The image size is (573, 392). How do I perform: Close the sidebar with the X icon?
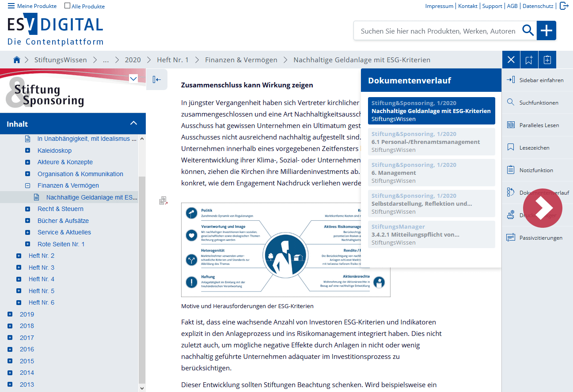tap(511, 60)
